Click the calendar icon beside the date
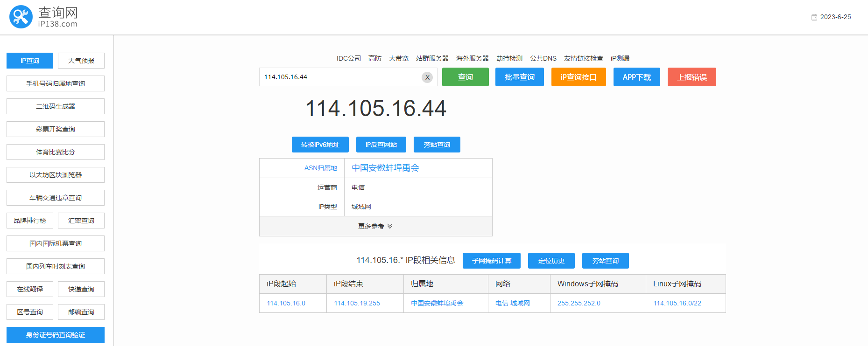 (814, 17)
